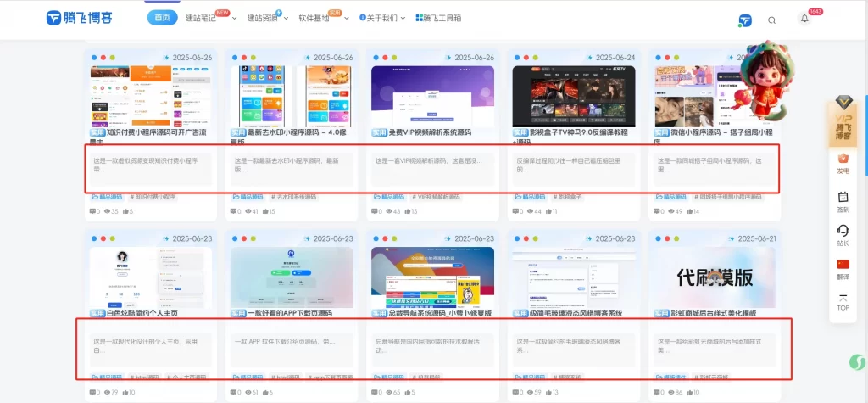Viewport: 868px width, 403px height.
Task: Click 精品源码 category on 影视盒子TV card
Action: [531, 197]
